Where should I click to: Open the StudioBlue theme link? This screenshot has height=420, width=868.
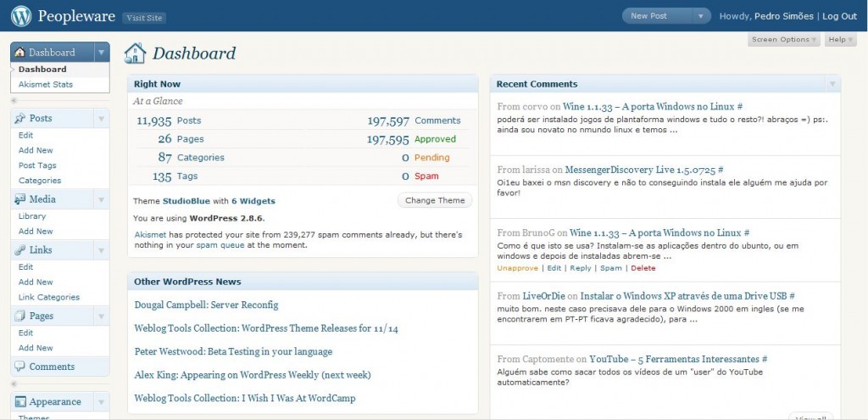coord(186,201)
